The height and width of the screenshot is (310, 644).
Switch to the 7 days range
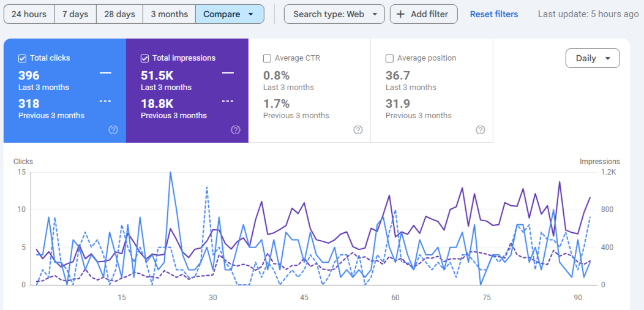click(x=75, y=14)
